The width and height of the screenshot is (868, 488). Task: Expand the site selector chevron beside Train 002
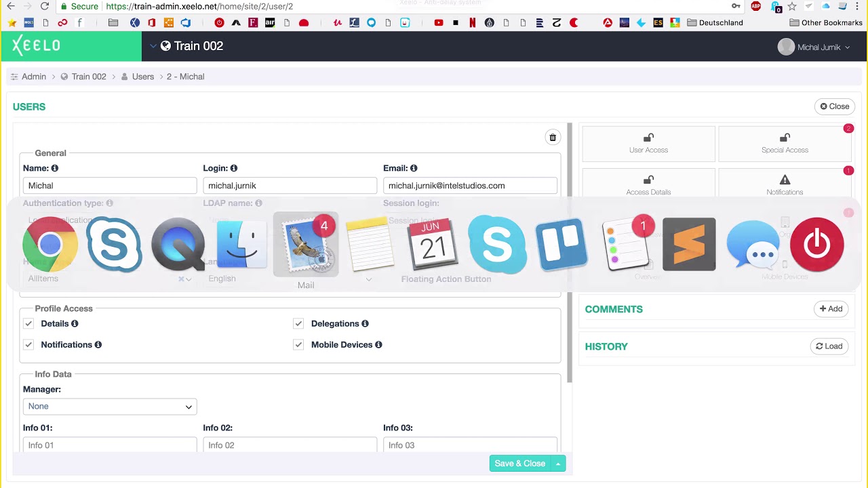153,46
